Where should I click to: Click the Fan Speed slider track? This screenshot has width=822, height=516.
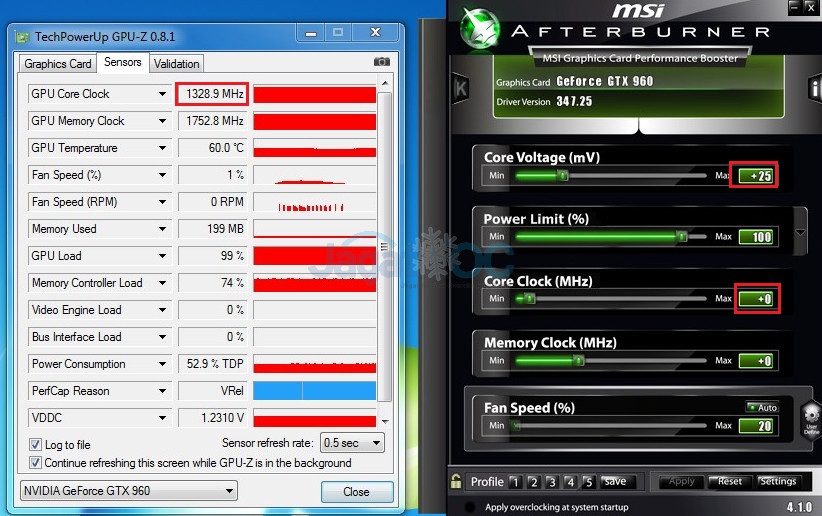[610, 425]
